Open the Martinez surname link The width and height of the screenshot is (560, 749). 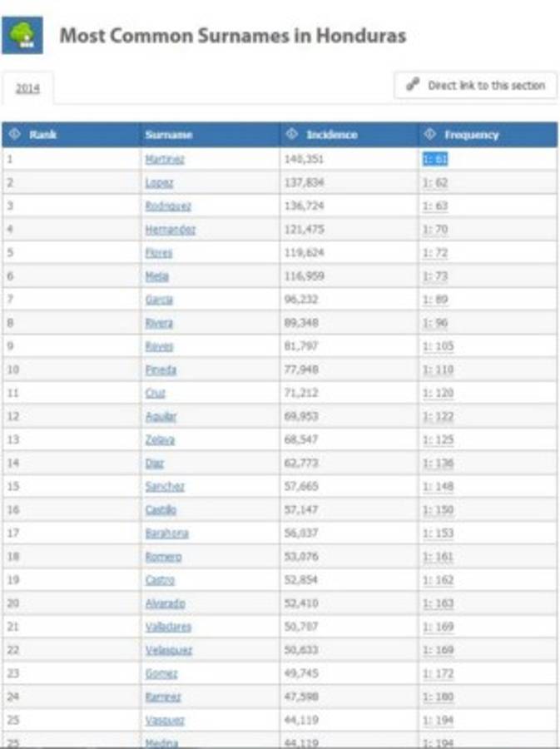click(165, 158)
